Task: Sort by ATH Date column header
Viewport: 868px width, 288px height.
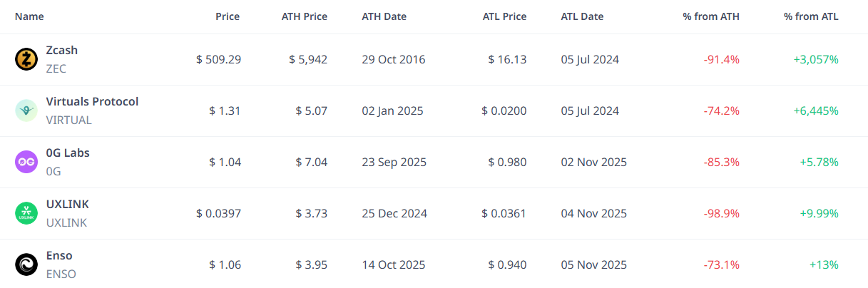Action: (x=384, y=16)
